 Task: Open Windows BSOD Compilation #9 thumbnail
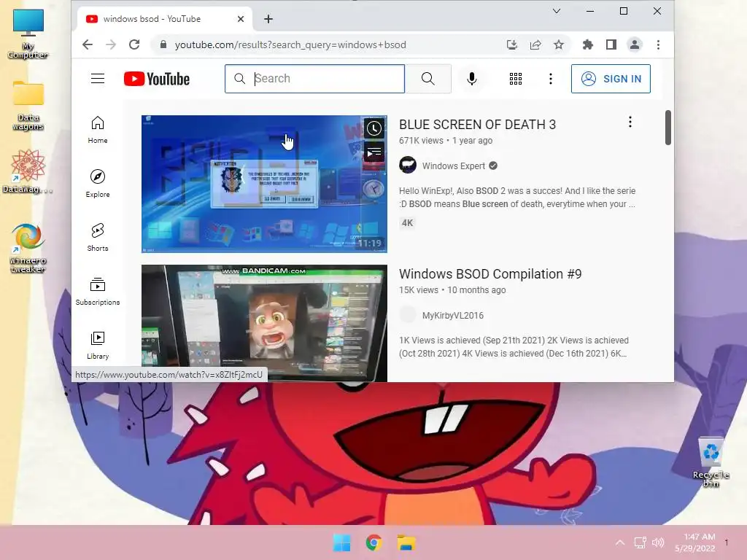(x=264, y=323)
